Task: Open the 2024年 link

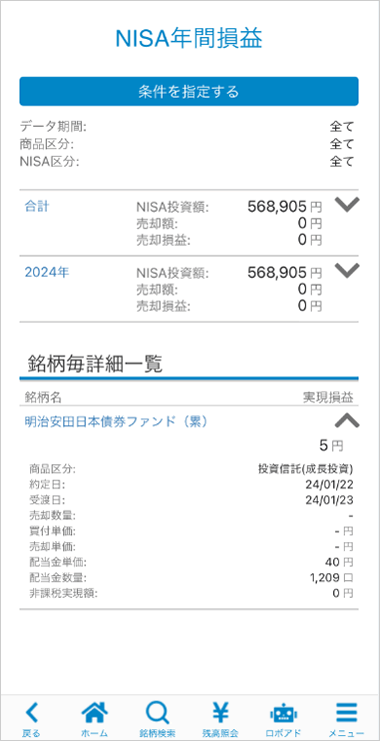Action: click(x=47, y=272)
